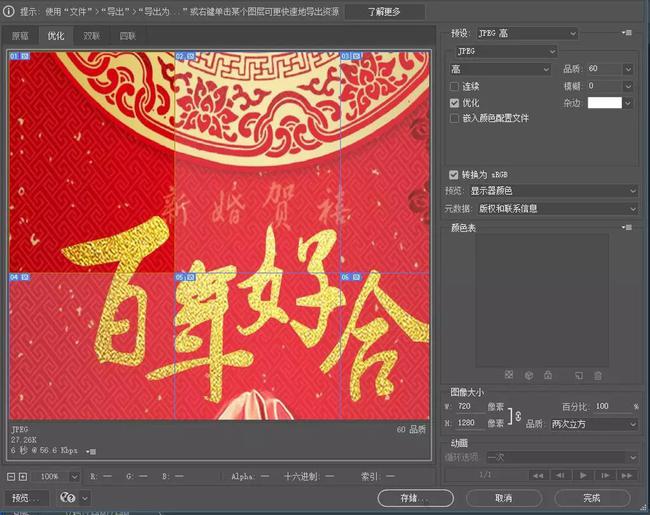Switch to the 双联 tab
Screen dimensions: 650x515
91,36
